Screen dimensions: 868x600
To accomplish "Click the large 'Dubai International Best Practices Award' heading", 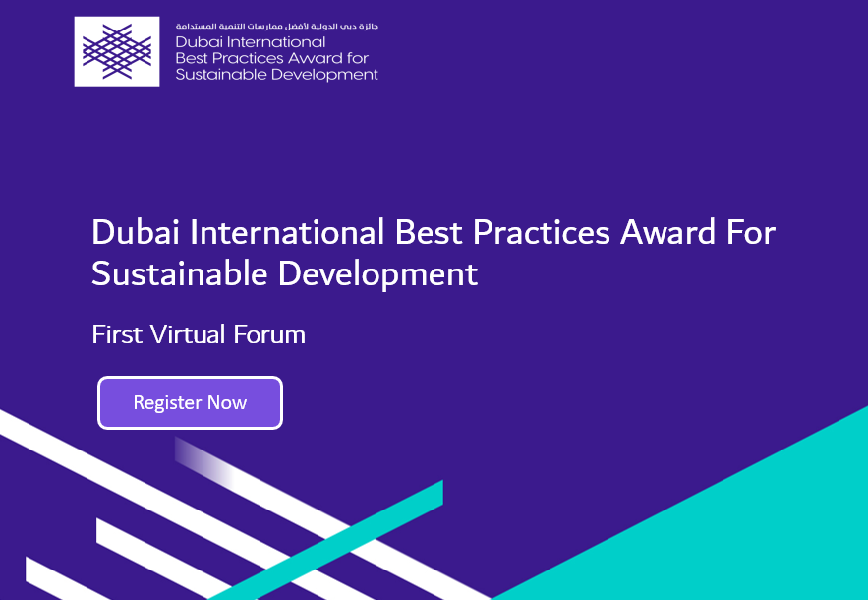I will coord(433,253).
